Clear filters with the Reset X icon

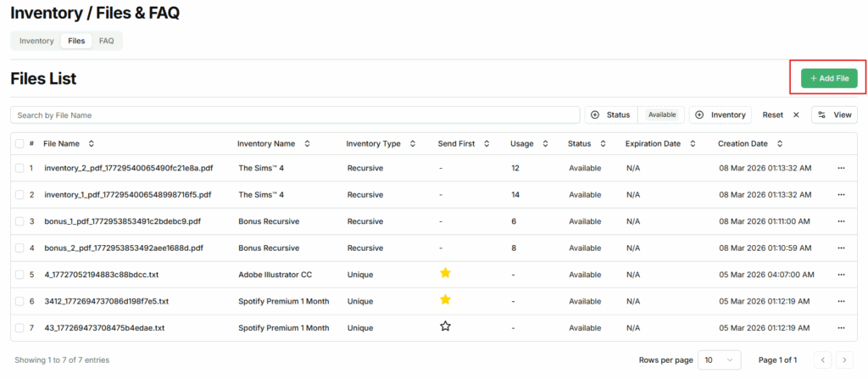pyautogui.click(x=795, y=114)
